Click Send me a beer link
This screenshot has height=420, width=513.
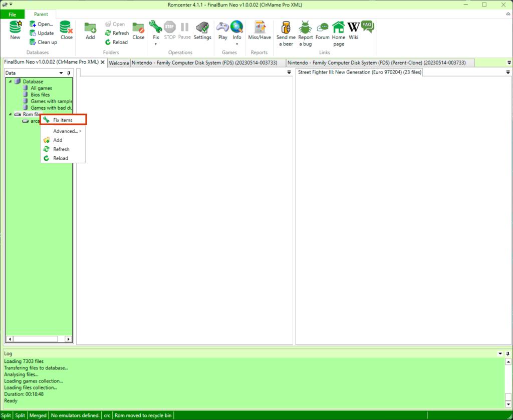(x=286, y=34)
